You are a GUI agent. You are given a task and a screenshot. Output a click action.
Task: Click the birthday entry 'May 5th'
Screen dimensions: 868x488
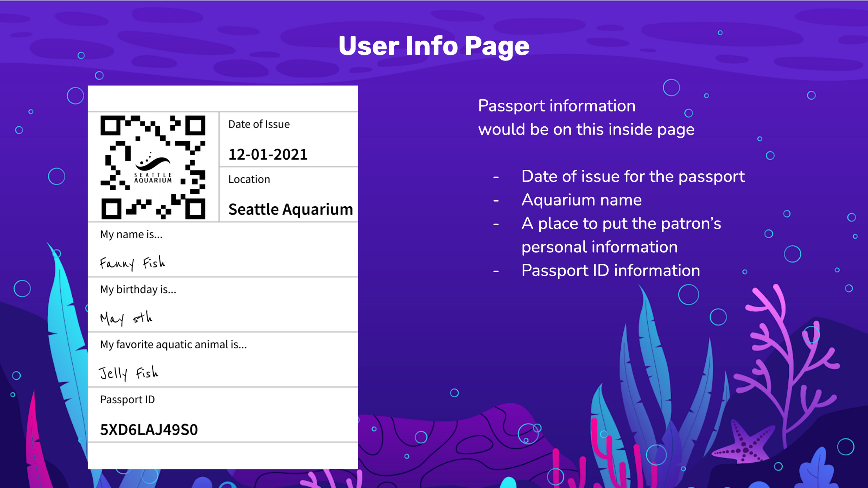pos(127,317)
